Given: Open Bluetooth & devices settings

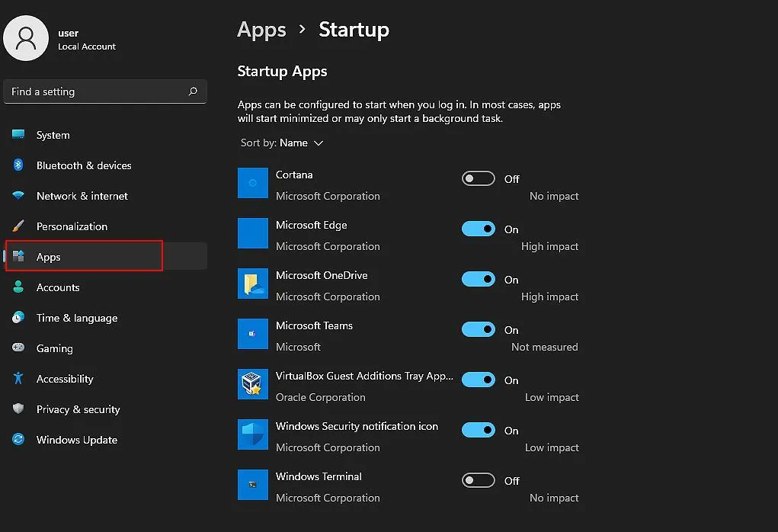Looking at the screenshot, I should point(105,165).
